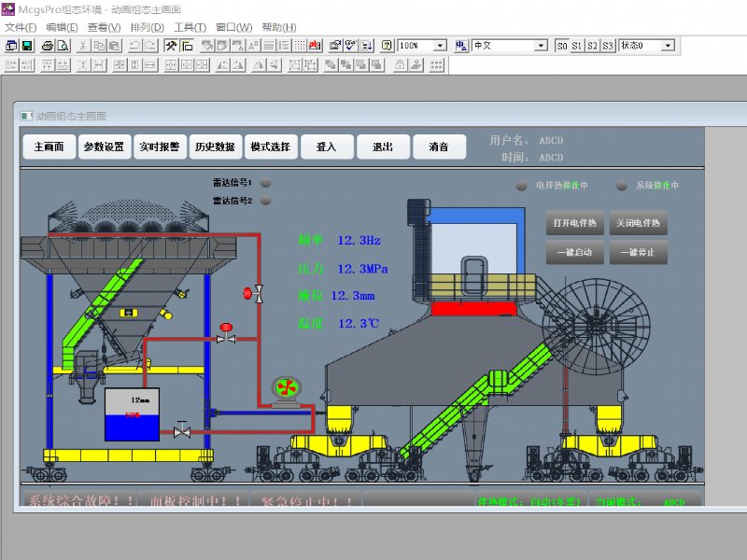Click the 12.3Hz frequency value field
This screenshot has width=747, height=560.
pyautogui.click(x=359, y=240)
